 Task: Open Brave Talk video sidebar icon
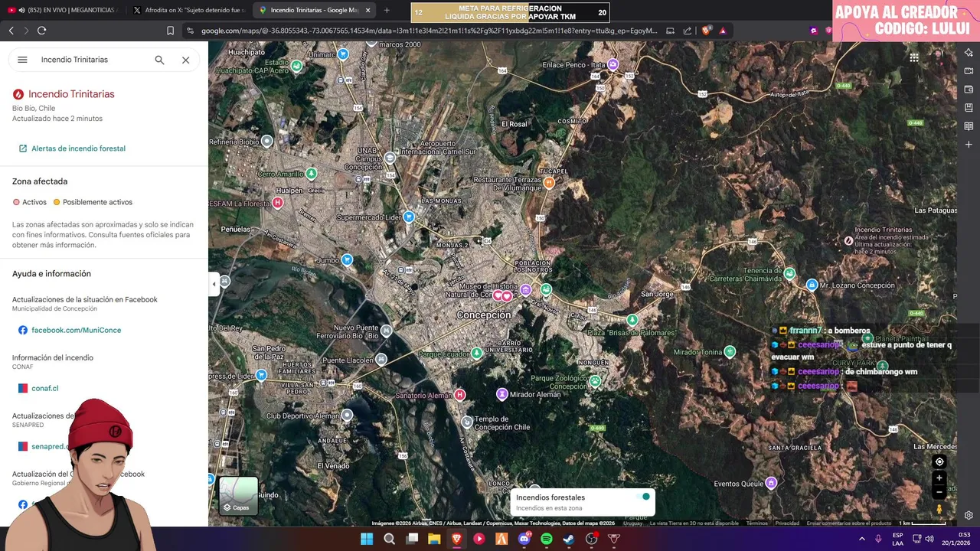coord(969,71)
